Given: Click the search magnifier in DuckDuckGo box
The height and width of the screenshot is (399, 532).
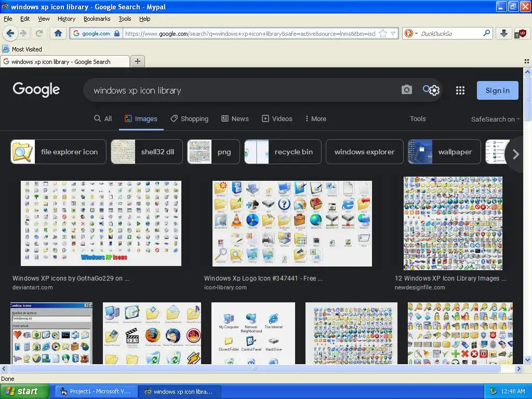Looking at the screenshot, I should pos(486,33).
